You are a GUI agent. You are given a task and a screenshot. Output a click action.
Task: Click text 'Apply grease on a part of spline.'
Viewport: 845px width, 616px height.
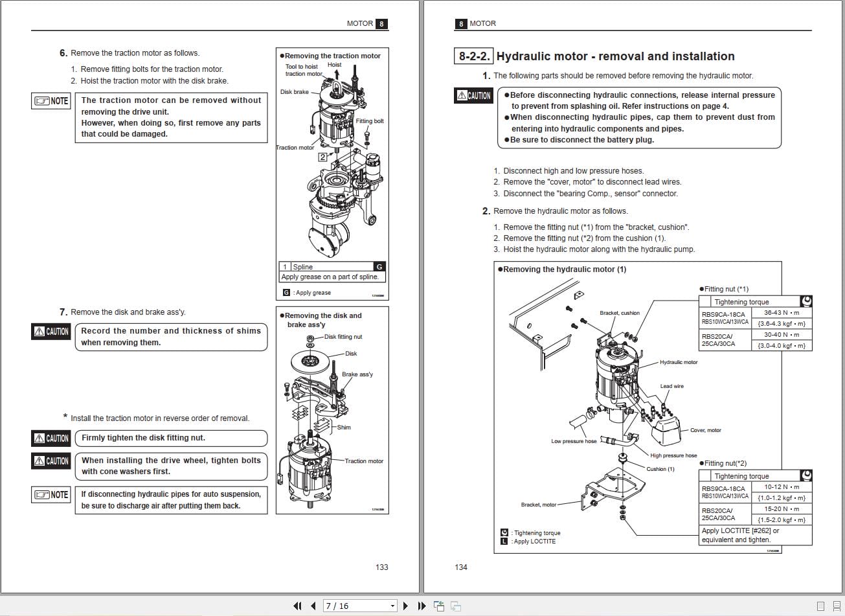[330, 277]
